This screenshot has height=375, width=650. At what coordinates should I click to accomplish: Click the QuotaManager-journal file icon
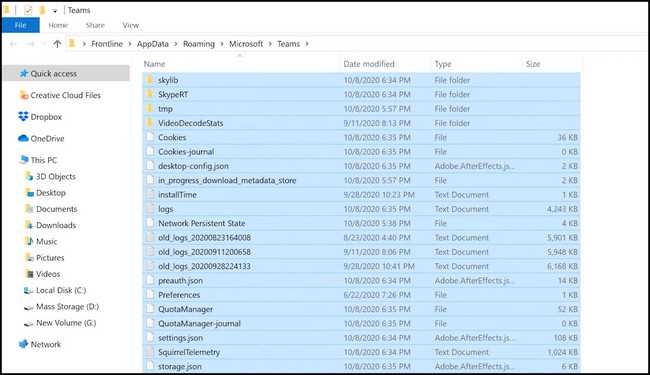pos(150,323)
